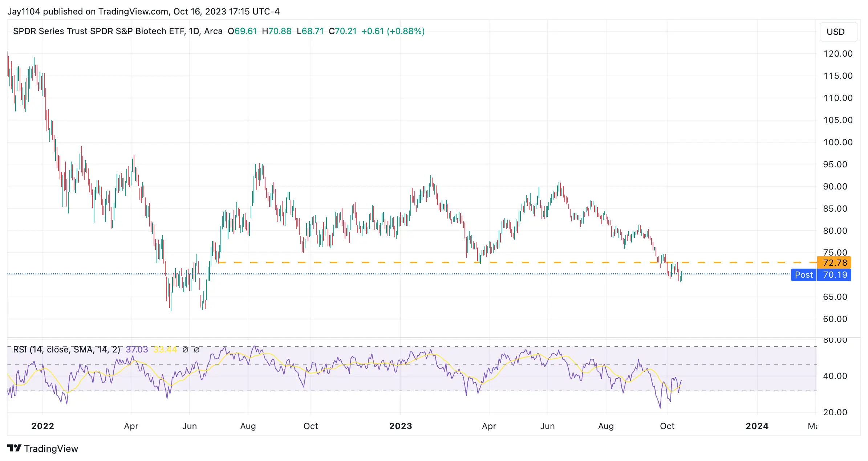Click the change value +0.61 (+0.88%)
Viewport: 868px width, 461px height.
[x=393, y=31]
